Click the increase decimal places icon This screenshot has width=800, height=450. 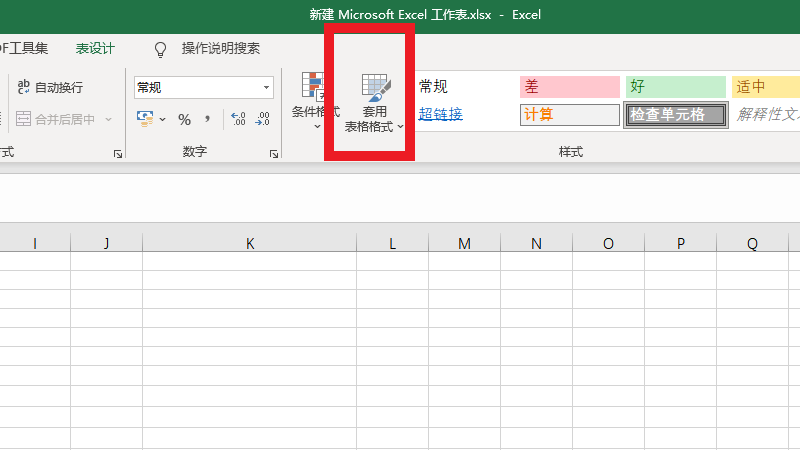coord(238,119)
